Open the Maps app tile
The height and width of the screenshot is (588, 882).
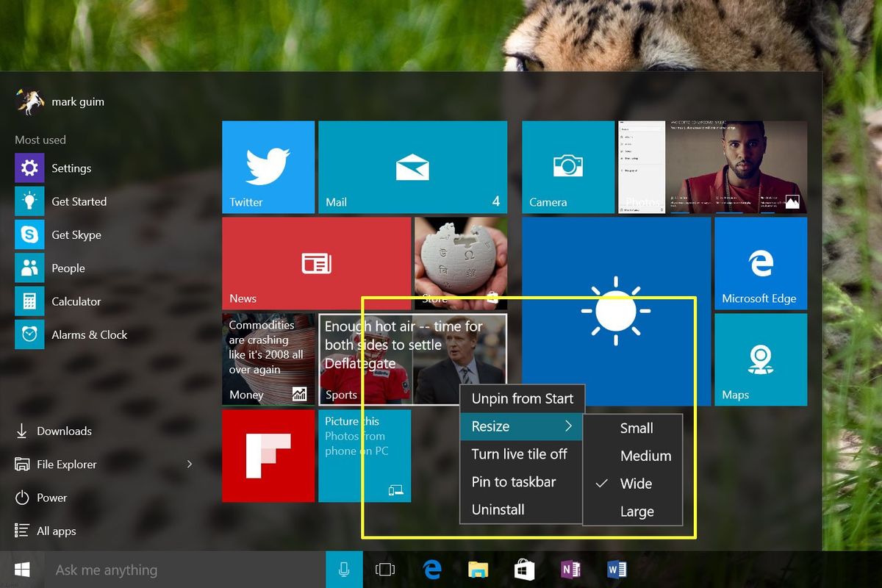(x=761, y=359)
